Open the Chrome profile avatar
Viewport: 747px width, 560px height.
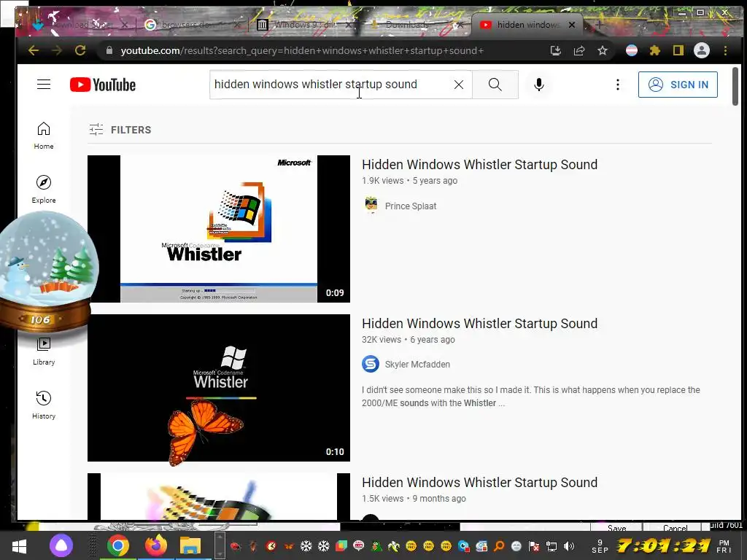702,50
